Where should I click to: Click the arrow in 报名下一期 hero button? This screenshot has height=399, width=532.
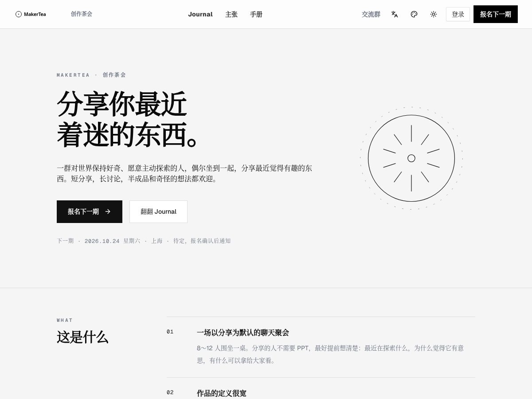coord(108,211)
